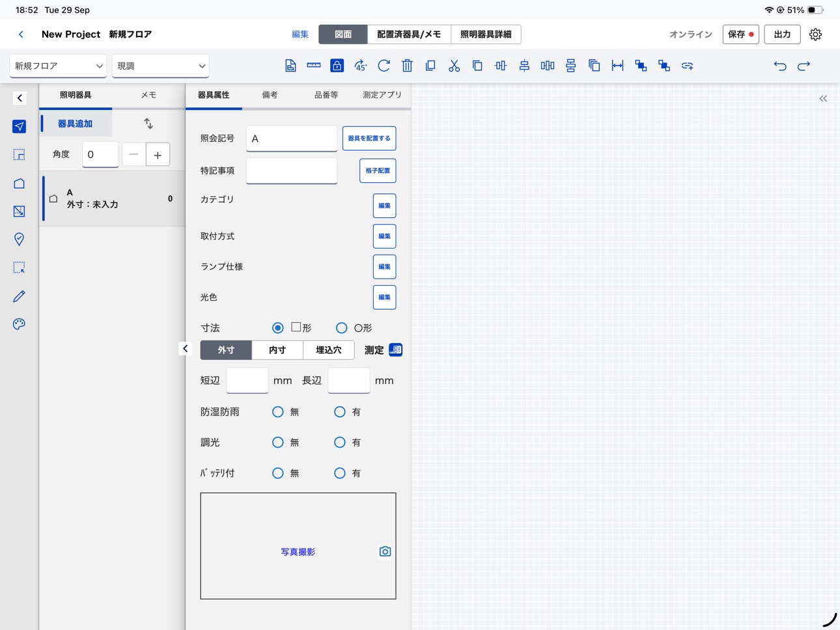The image size is (840, 630).
Task: Collapse the left sidebar with chevron
Action: [20, 98]
